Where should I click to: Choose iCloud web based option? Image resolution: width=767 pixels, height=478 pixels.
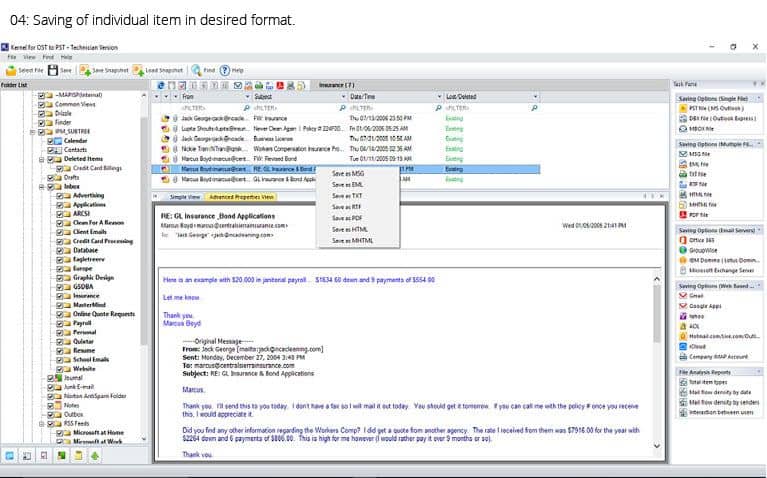(692, 346)
